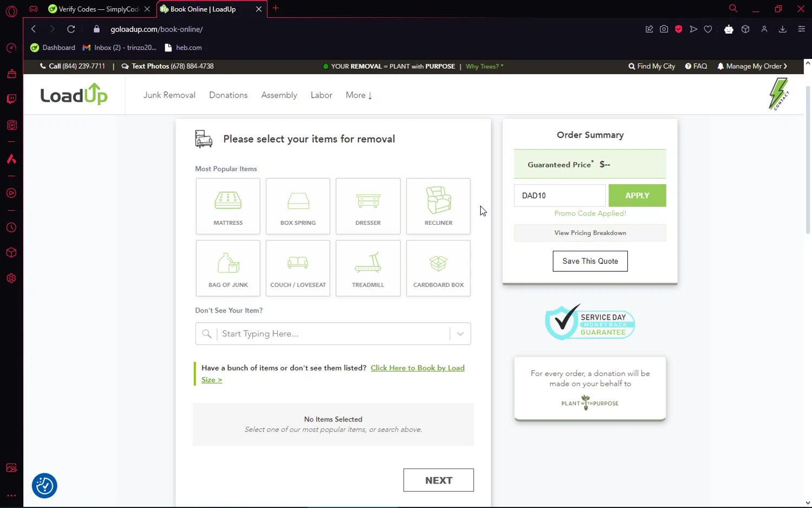Click the Call (844) 239-7711 link
Viewport: 812px width, 508px height.
[73, 66]
